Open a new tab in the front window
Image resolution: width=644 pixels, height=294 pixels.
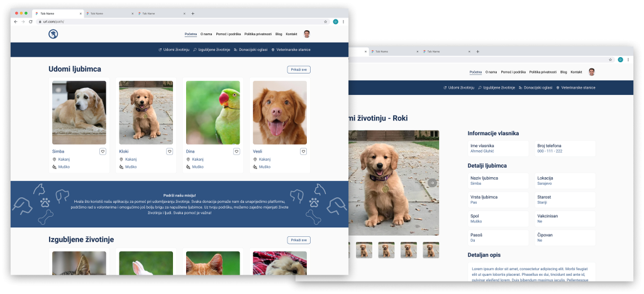tap(192, 13)
